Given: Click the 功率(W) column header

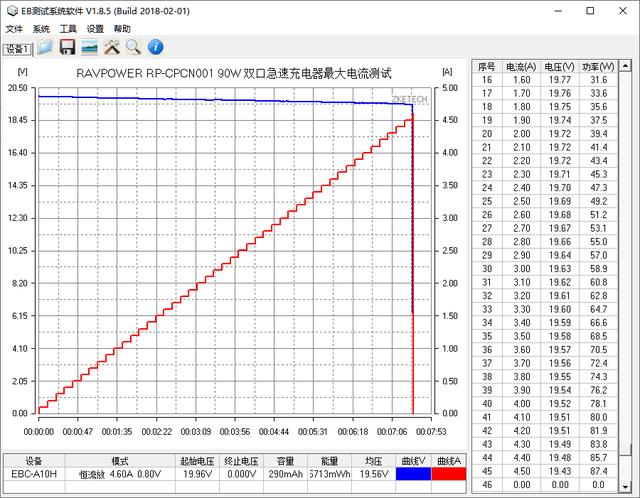Looking at the screenshot, I should pyautogui.click(x=598, y=65).
